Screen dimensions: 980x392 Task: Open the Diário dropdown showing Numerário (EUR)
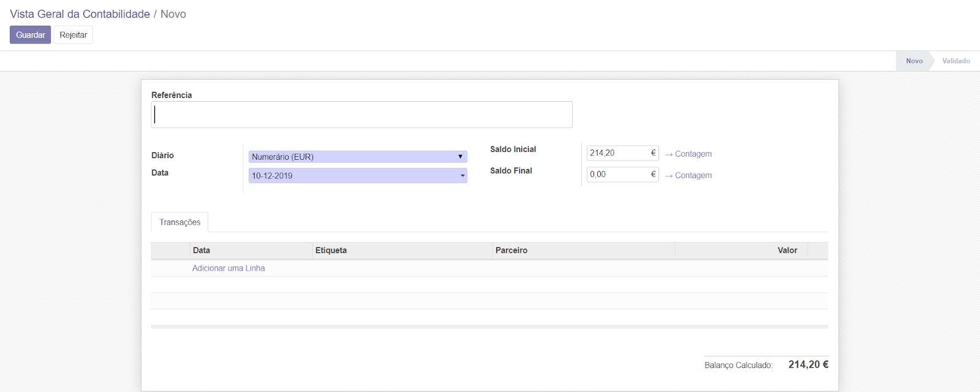(358, 157)
